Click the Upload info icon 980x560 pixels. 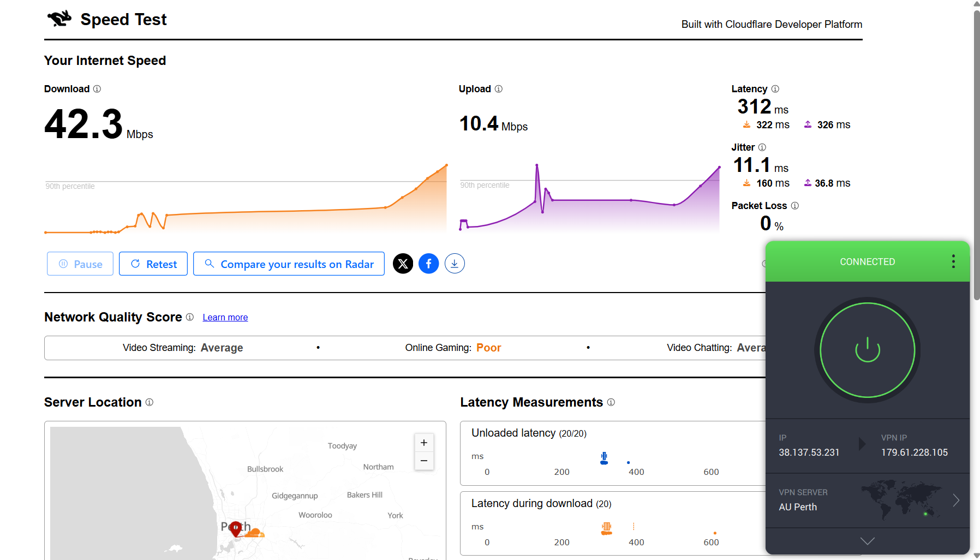pos(498,89)
